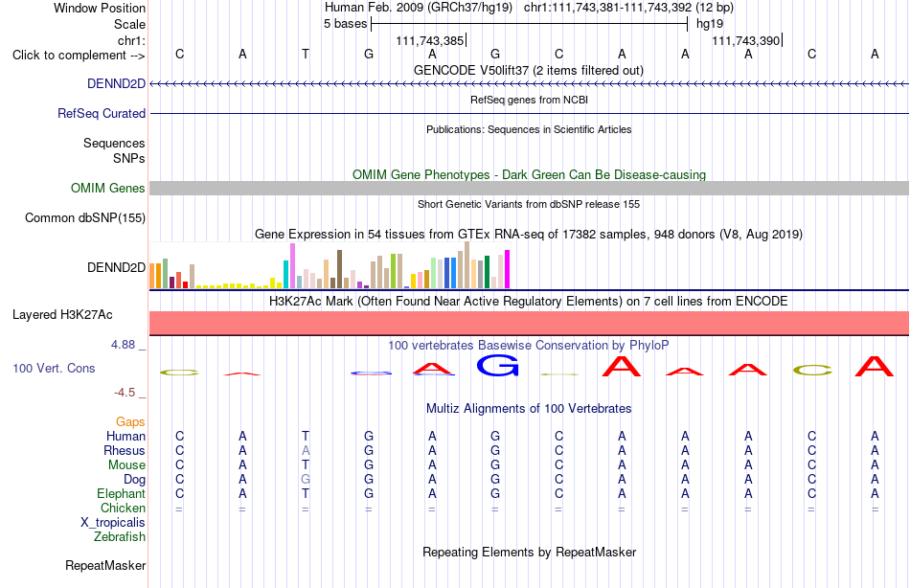The width and height of the screenshot is (910, 588).
Task: Click the chr1:111,743,381-111,743,392 position text
Action: pos(607,8)
